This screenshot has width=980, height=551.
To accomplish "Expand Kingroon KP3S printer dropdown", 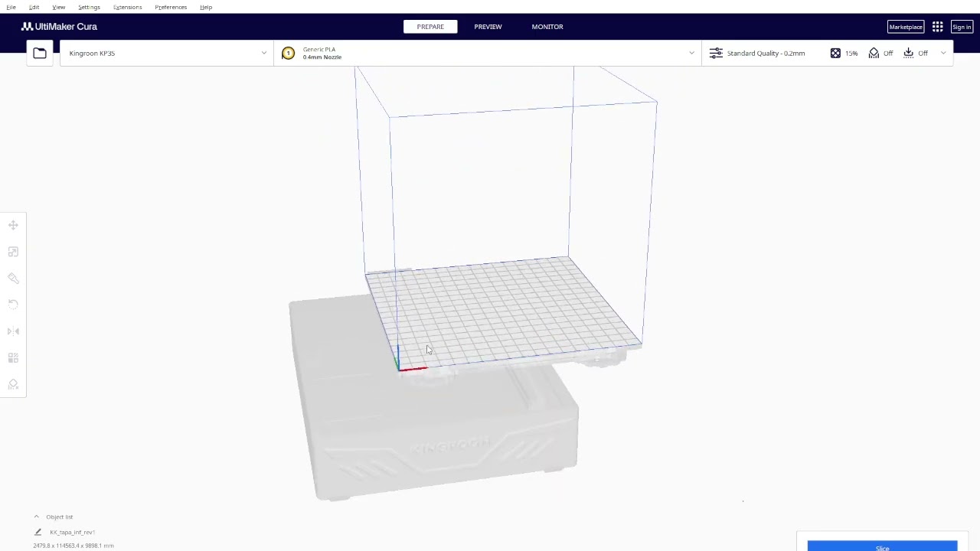I will (x=166, y=53).
